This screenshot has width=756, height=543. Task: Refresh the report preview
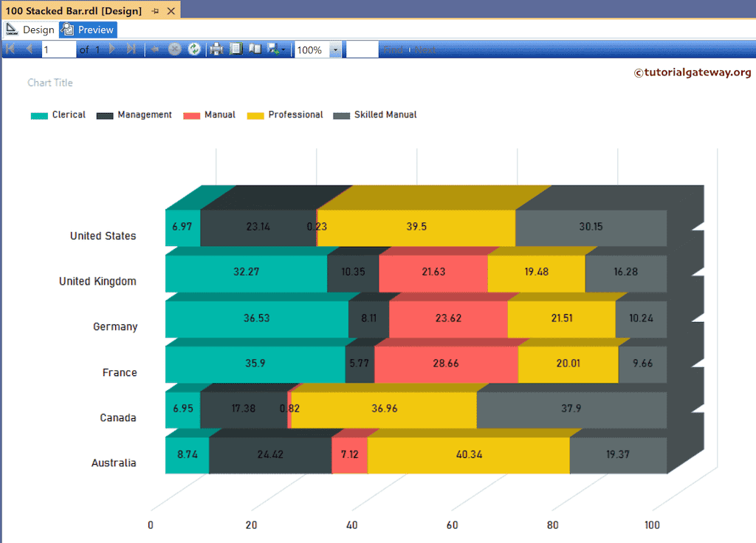point(193,49)
